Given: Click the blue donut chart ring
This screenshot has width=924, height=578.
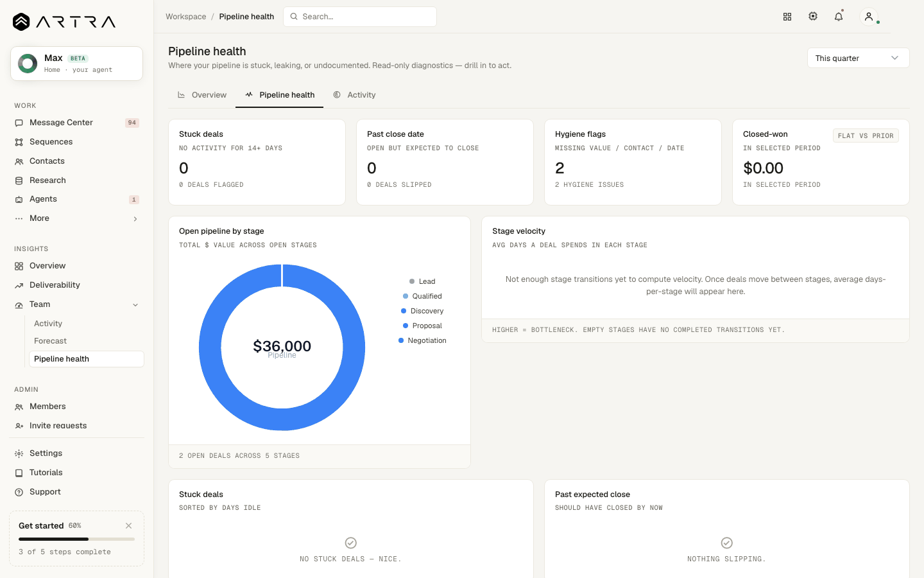Looking at the screenshot, I should (210, 347).
